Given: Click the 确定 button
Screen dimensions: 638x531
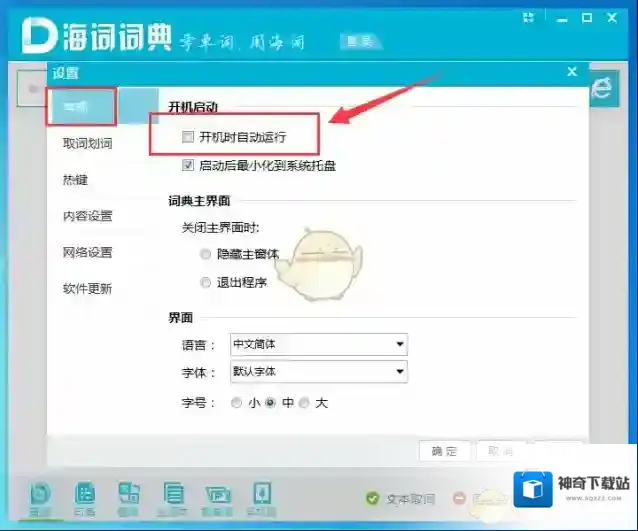Looking at the screenshot, I should [x=445, y=451].
